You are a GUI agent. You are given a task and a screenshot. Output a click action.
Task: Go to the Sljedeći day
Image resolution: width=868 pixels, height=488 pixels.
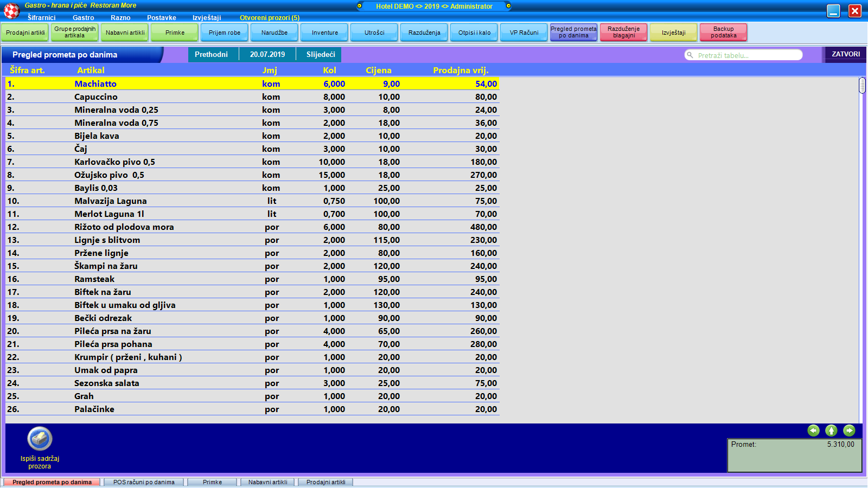(x=321, y=55)
